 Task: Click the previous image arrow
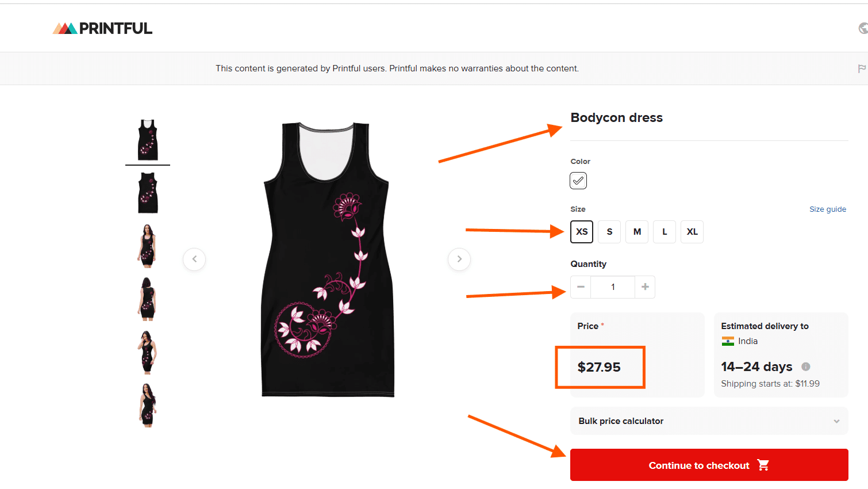(194, 259)
